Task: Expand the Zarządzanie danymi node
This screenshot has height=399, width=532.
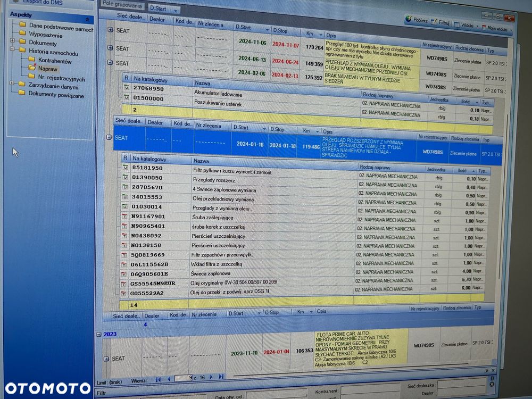Action: 13,83
